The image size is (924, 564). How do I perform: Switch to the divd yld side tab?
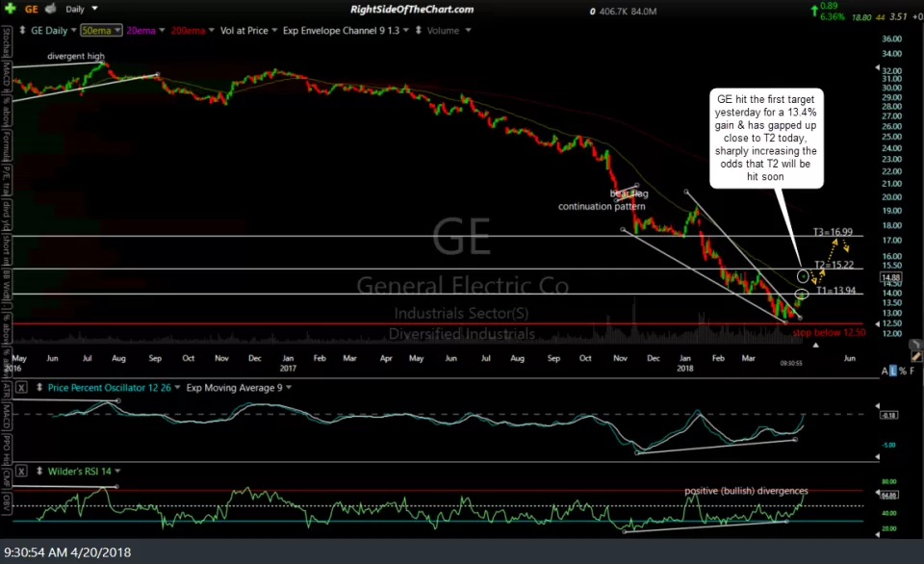pos(6,216)
